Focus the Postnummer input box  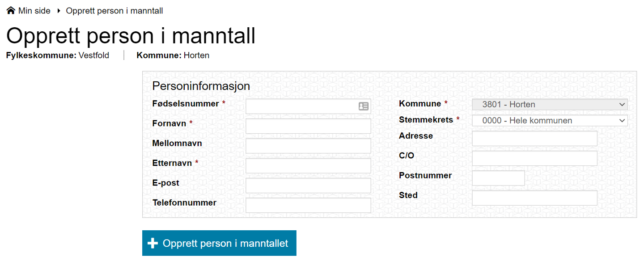(498, 178)
